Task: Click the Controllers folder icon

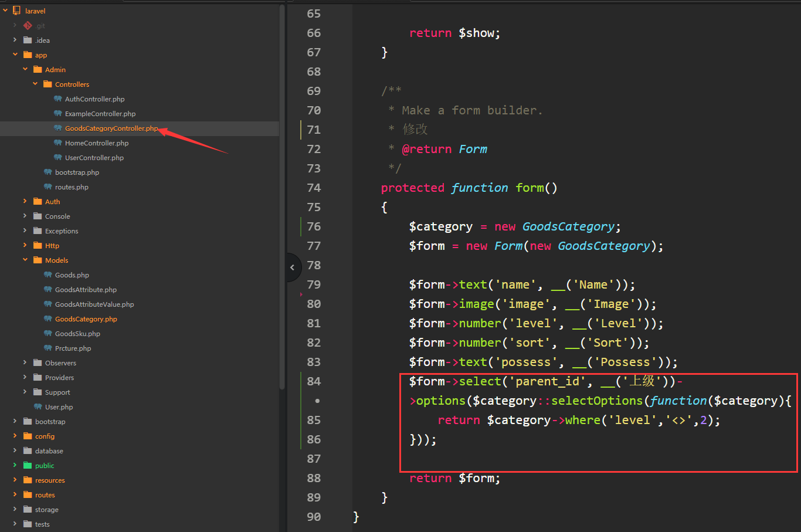Action: click(x=47, y=84)
